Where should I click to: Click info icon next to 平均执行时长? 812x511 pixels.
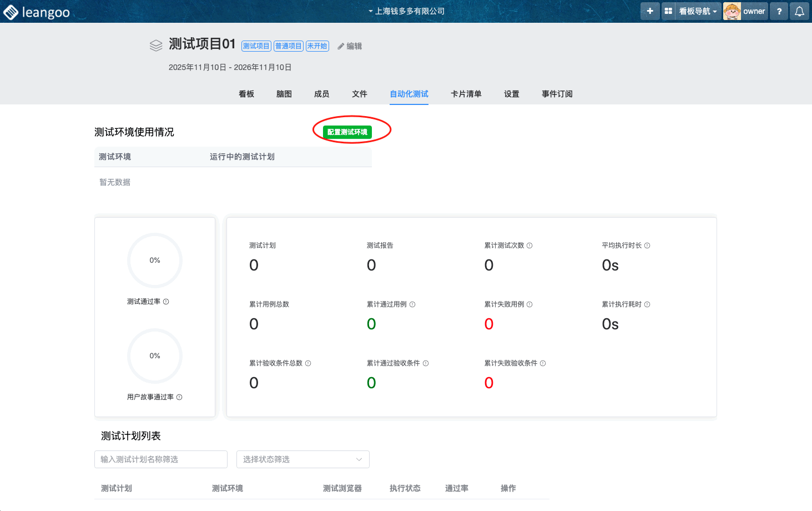[647, 246]
